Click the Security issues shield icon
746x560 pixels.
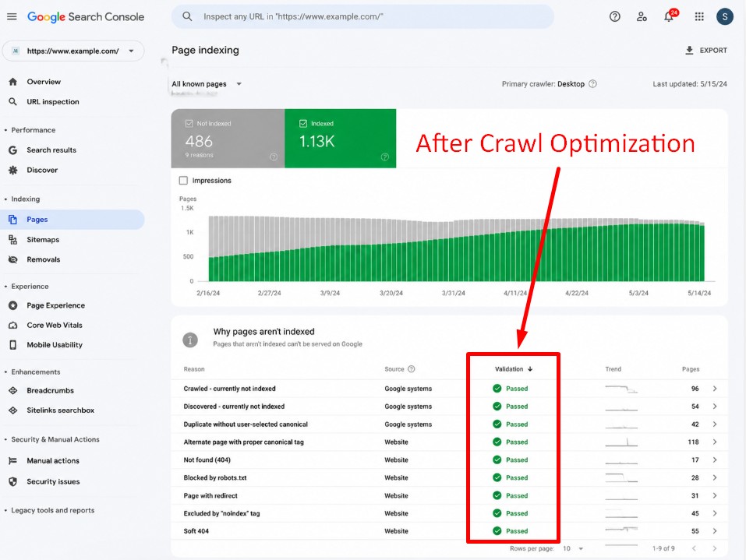pyautogui.click(x=12, y=481)
